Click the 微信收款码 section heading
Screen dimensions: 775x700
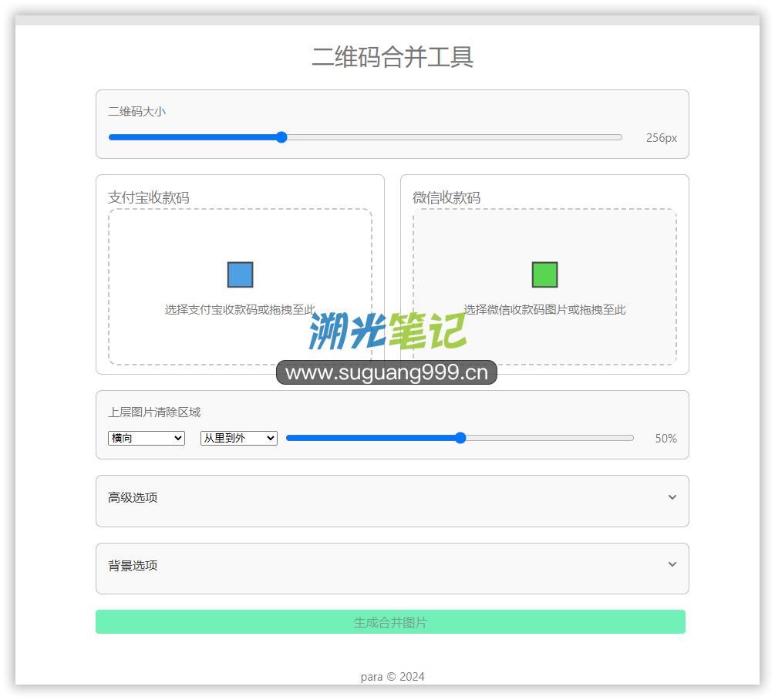coord(446,197)
